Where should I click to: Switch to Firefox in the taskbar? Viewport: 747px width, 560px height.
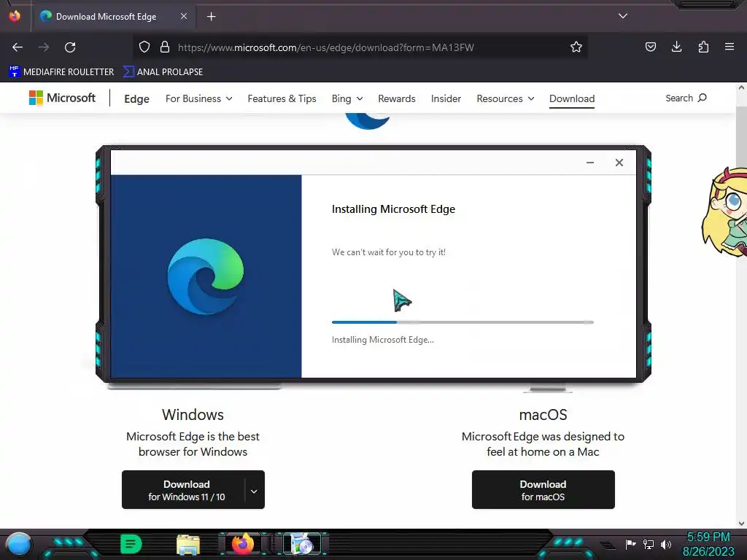coord(242,544)
